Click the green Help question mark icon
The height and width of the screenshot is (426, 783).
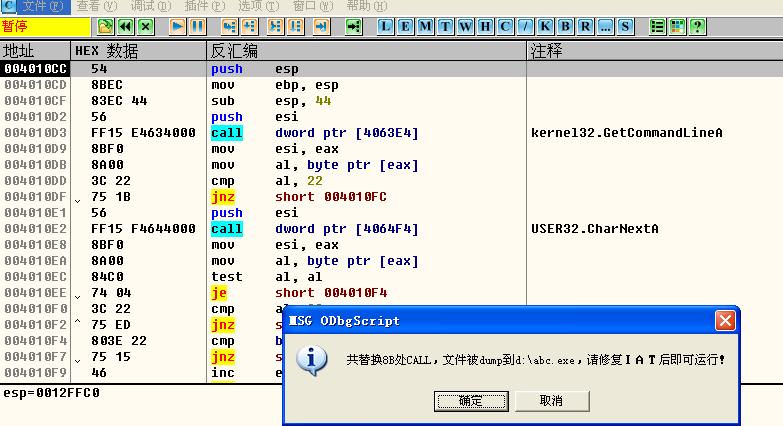(697, 26)
